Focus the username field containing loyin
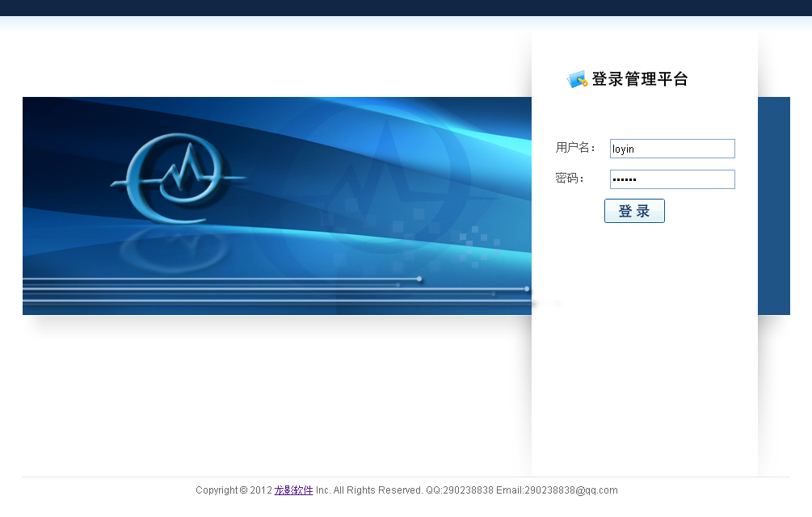Viewport: 812px width, 517px height. [672, 149]
